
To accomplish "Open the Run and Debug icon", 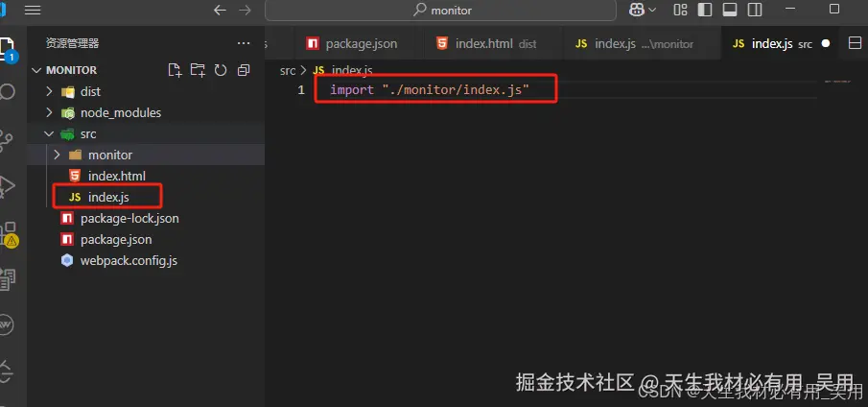I will (7, 186).
